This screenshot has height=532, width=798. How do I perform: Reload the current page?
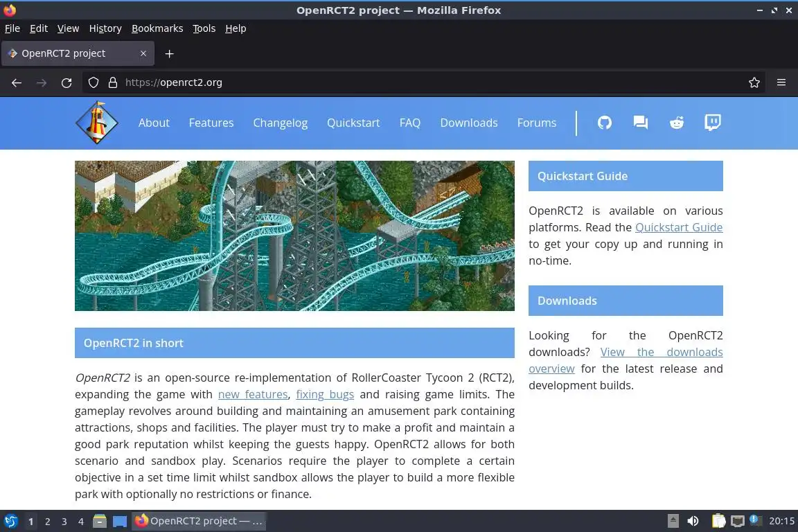click(x=66, y=82)
